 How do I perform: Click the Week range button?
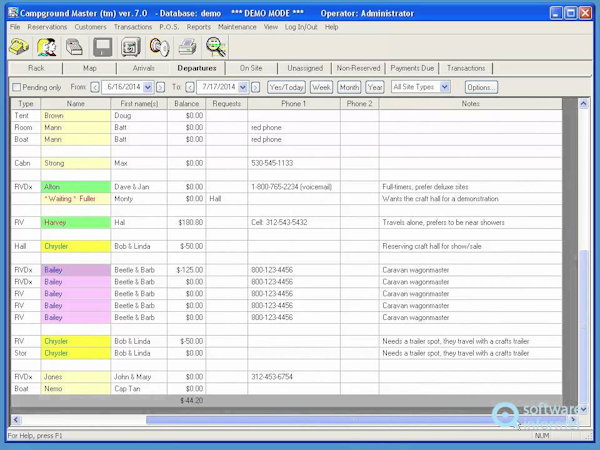[x=321, y=87]
